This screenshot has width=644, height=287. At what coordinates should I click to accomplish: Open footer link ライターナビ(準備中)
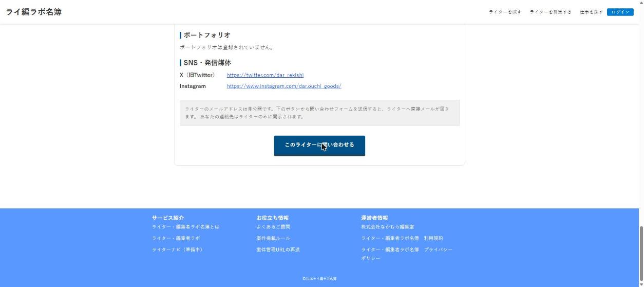click(178, 249)
